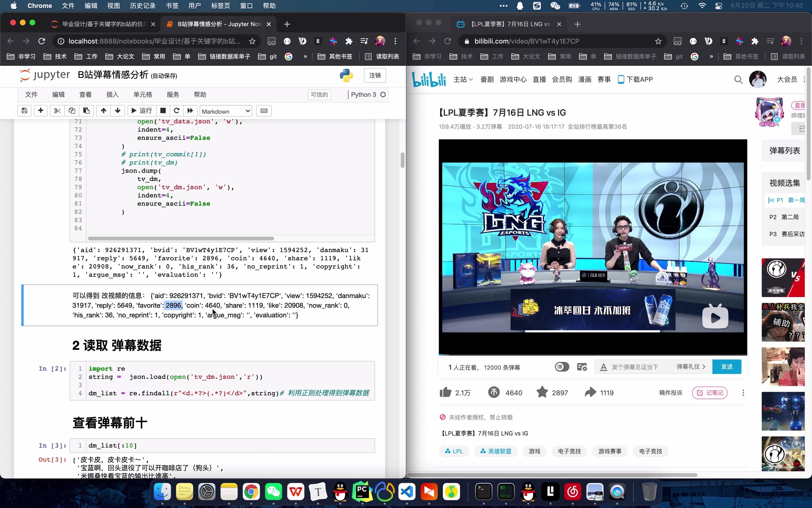
Task: Play the LNG vs IG video
Action: click(715, 317)
